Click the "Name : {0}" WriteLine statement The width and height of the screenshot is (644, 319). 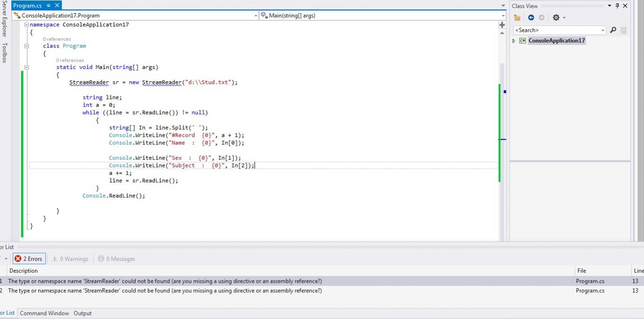click(x=176, y=143)
